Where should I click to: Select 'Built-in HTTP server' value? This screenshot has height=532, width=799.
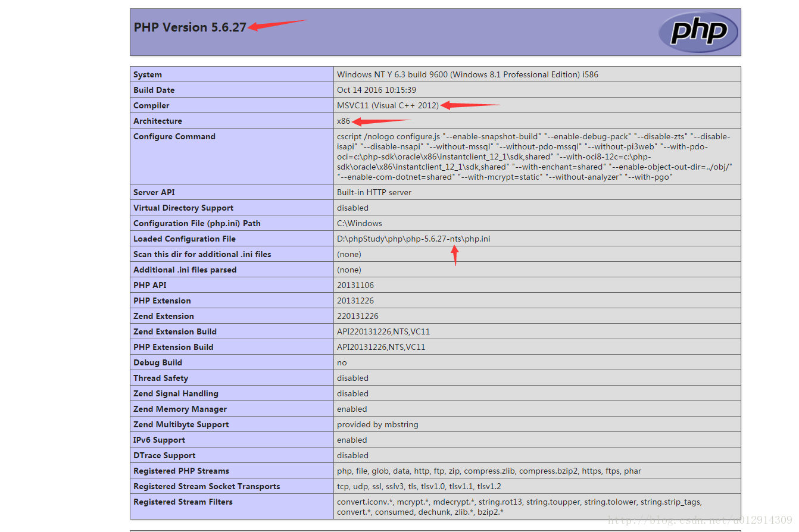[374, 192]
